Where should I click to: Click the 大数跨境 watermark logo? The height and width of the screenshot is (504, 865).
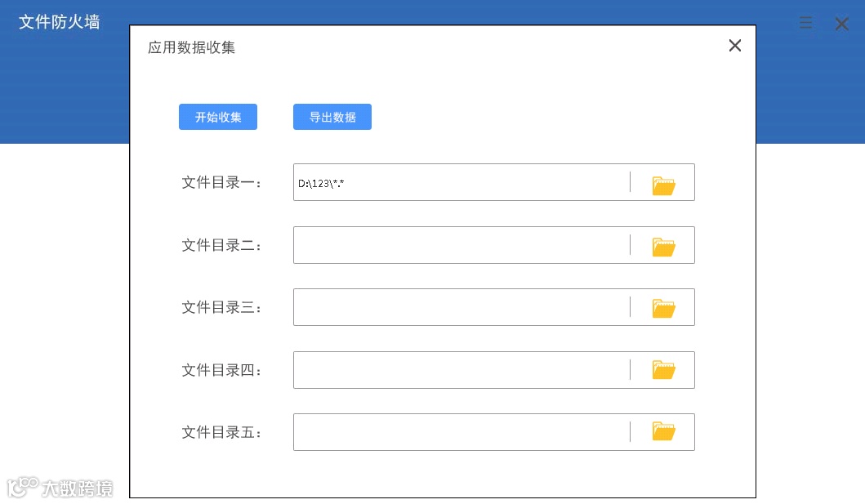[x=60, y=488]
